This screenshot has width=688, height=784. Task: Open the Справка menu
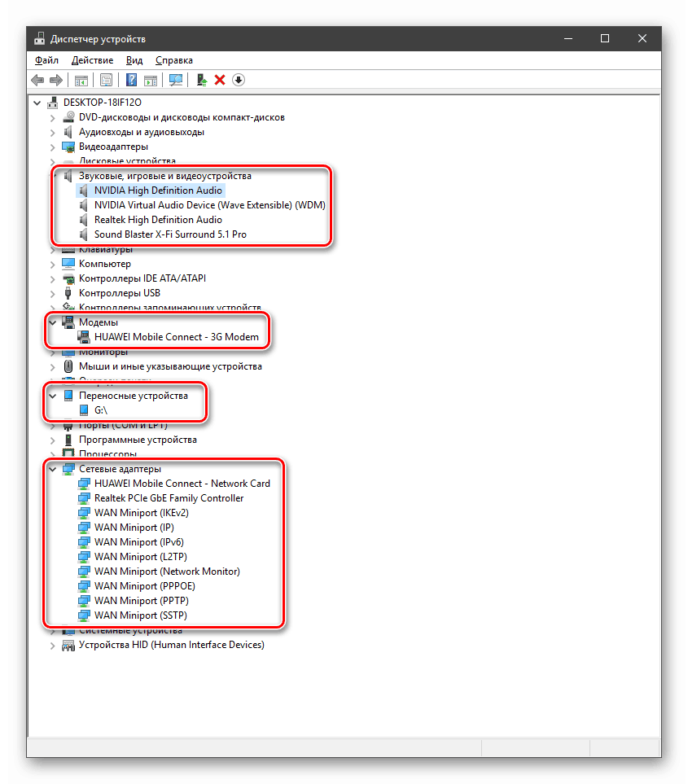[174, 60]
